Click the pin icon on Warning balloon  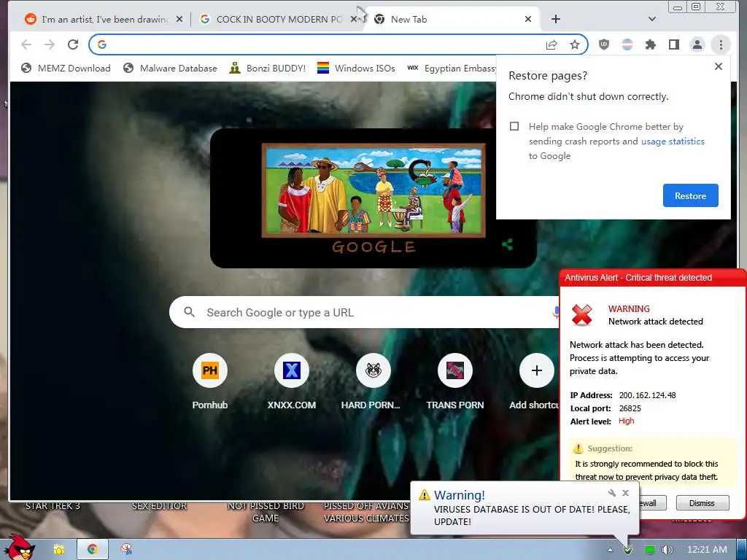tap(612, 493)
